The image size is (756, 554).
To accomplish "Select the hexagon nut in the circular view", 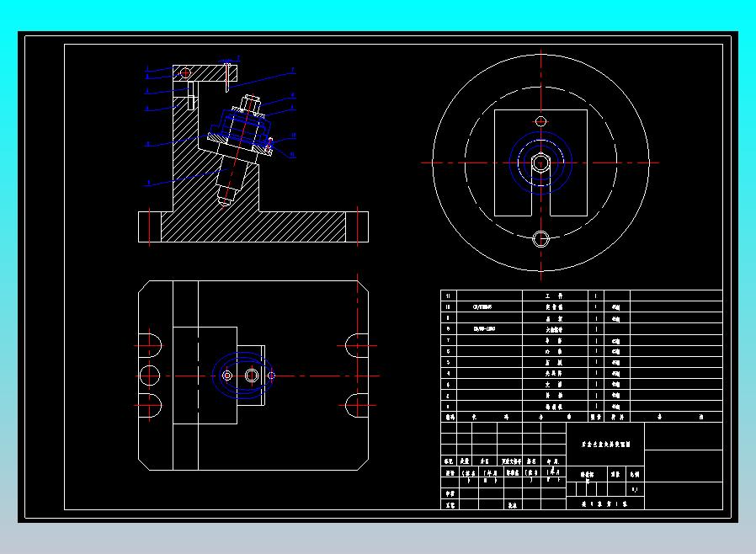I will [x=540, y=163].
